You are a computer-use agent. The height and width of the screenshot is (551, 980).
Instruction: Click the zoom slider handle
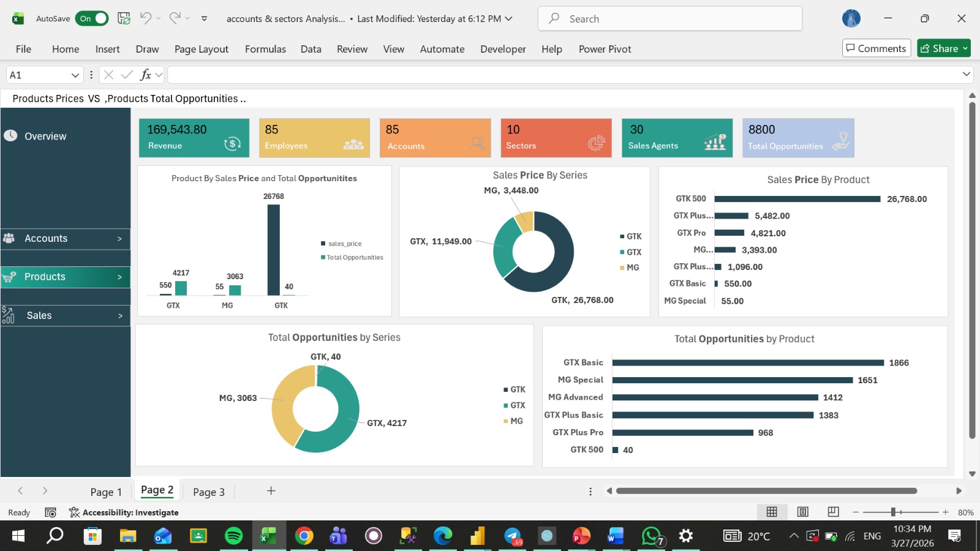[x=893, y=512]
